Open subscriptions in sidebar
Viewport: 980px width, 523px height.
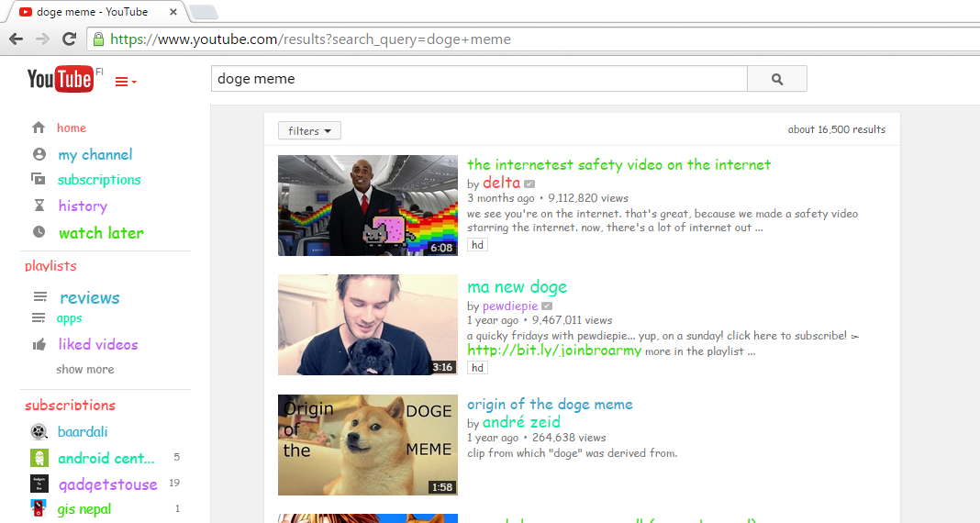point(99,180)
